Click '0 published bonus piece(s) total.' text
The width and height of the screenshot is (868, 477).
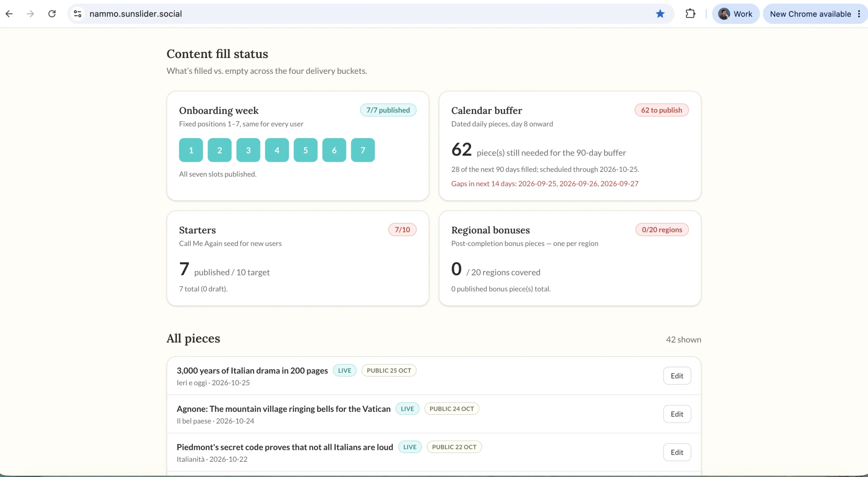(501, 289)
